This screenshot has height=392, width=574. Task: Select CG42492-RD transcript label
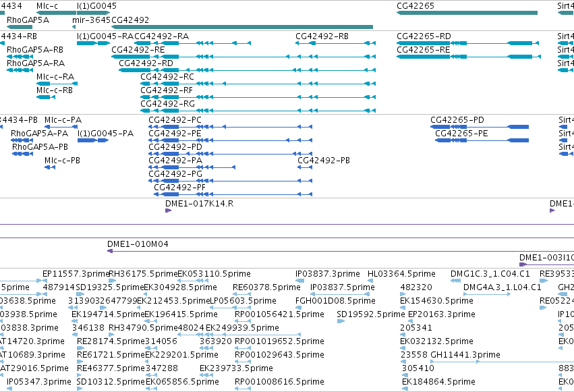[146, 63]
